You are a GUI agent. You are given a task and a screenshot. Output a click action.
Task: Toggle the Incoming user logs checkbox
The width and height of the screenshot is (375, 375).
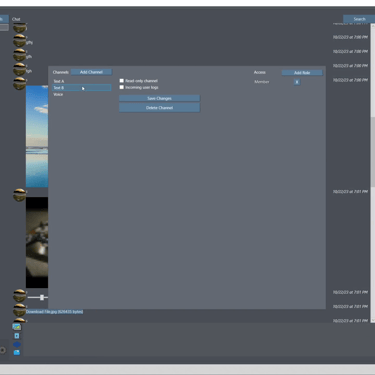click(x=122, y=87)
